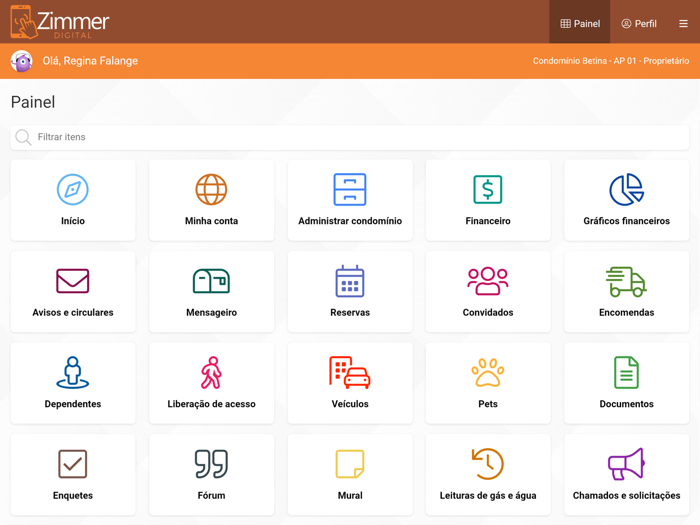700x525 pixels.
Task: Open the hamburger menu
Action: click(x=683, y=24)
